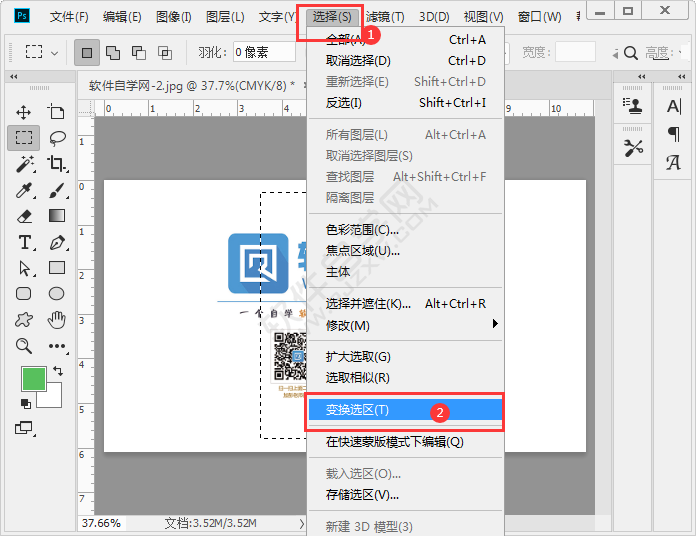The image size is (696, 536).
Task: Select the Magic Wand tool
Action: coord(24,164)
